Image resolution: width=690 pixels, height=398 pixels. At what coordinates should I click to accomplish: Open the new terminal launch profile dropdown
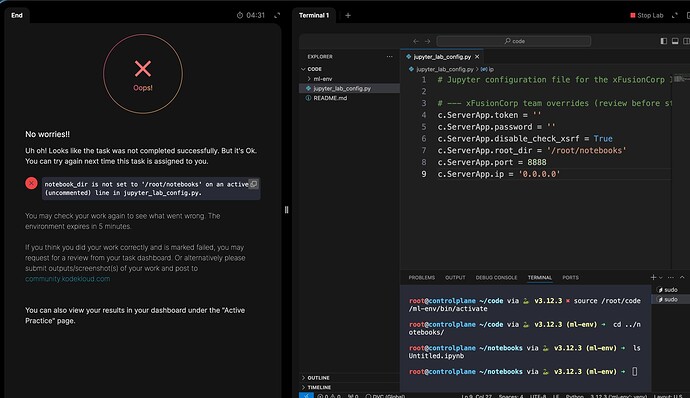click(x=661, y=278)
